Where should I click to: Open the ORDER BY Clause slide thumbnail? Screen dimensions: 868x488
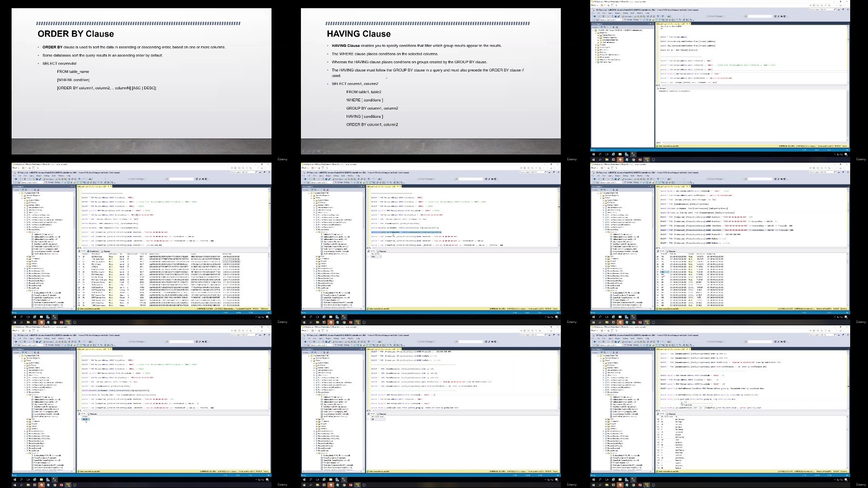coord(141,81)
